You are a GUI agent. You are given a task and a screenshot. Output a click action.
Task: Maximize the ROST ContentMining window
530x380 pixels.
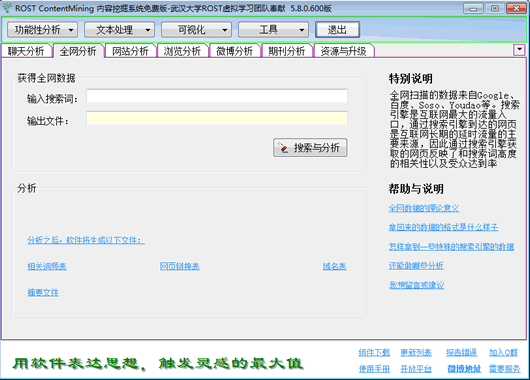click(495, 8)
